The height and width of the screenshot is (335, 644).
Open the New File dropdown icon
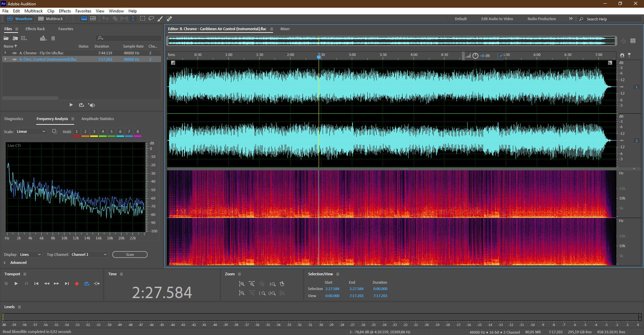coord(24,38)
